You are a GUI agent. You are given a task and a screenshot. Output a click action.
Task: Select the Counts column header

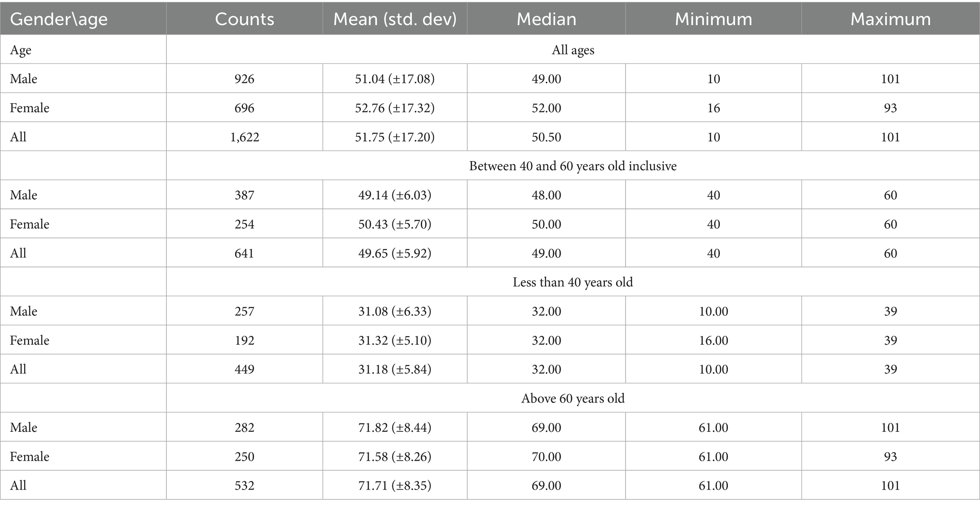tap(245, 19)
